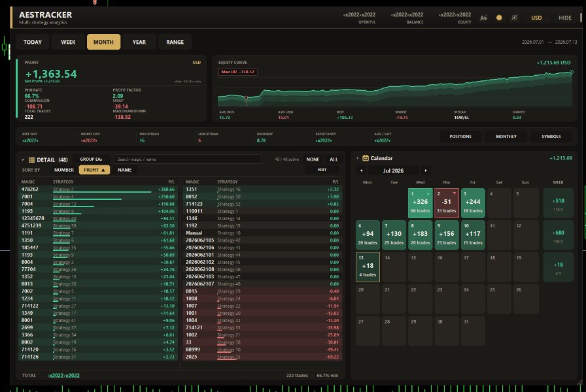Select calendar day 2 with -51

coord(447,203)
